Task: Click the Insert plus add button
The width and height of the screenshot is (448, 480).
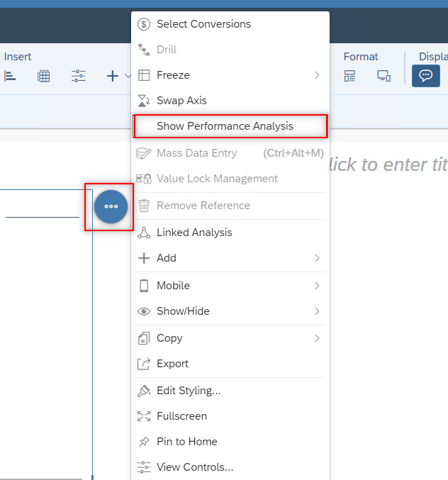Action: coord(113,76)
